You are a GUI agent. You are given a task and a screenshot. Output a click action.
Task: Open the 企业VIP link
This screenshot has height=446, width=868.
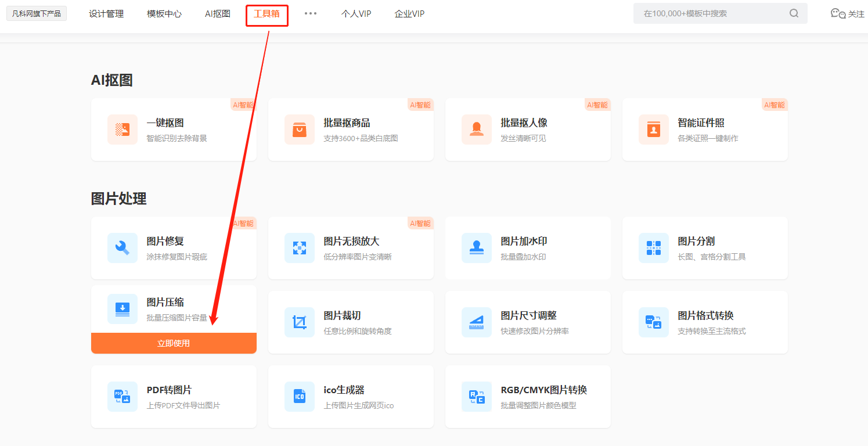tap(409, 14)
